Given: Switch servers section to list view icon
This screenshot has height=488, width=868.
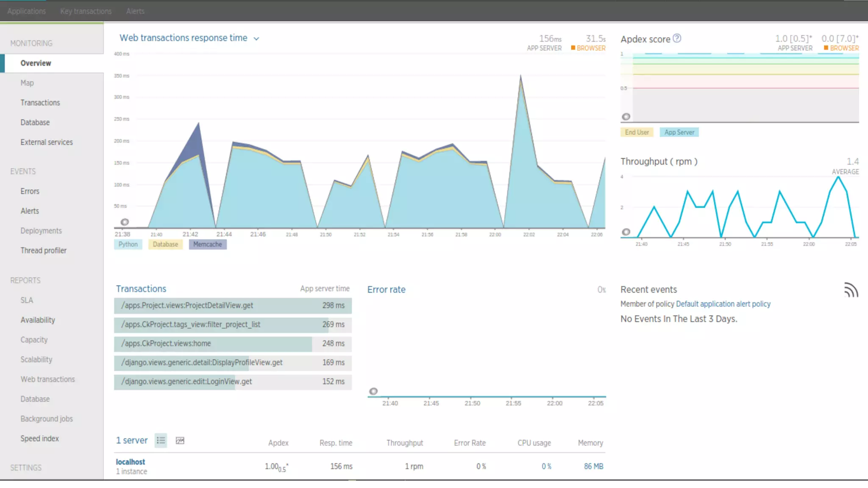Looking at the screenshot, I should 161,441.
